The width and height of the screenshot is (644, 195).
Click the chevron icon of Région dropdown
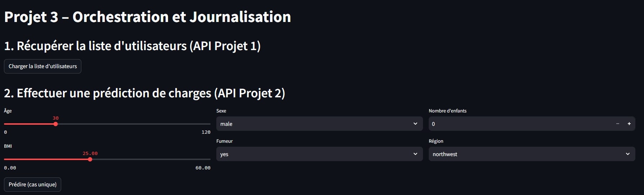(x=628, y=154)
